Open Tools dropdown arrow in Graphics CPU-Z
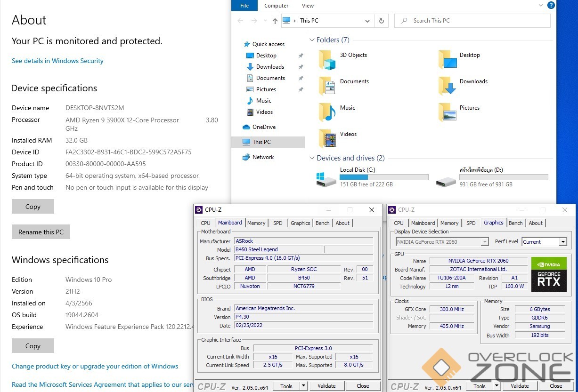This screenshot has height=392, width=578. tap(497, 386)
